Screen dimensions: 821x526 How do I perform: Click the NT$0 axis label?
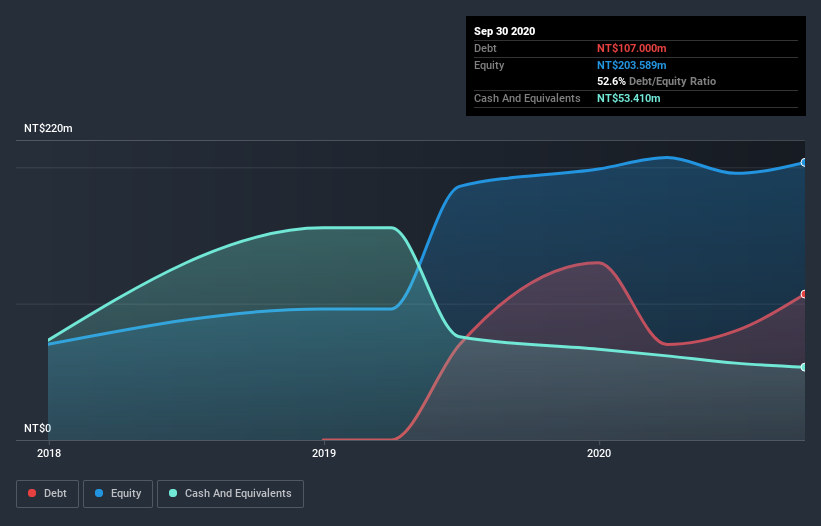click(38, 428)
